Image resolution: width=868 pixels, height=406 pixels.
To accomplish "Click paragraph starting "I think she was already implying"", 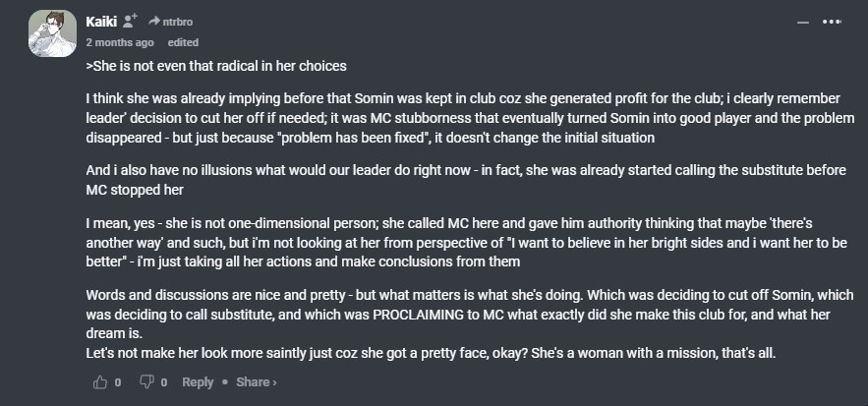I will [462, 118].
